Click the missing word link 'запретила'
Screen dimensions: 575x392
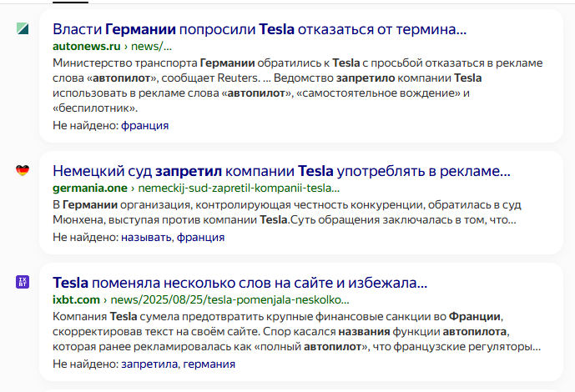point(149,364)
